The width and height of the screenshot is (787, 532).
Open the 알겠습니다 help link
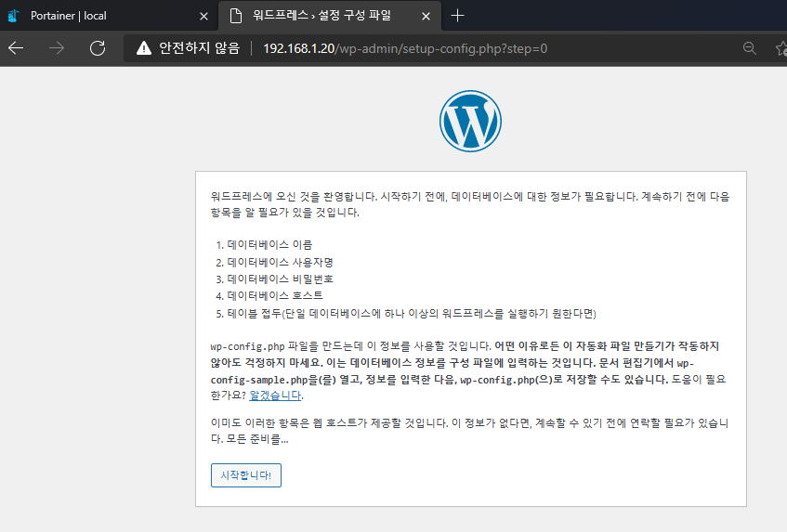point(276,396)
